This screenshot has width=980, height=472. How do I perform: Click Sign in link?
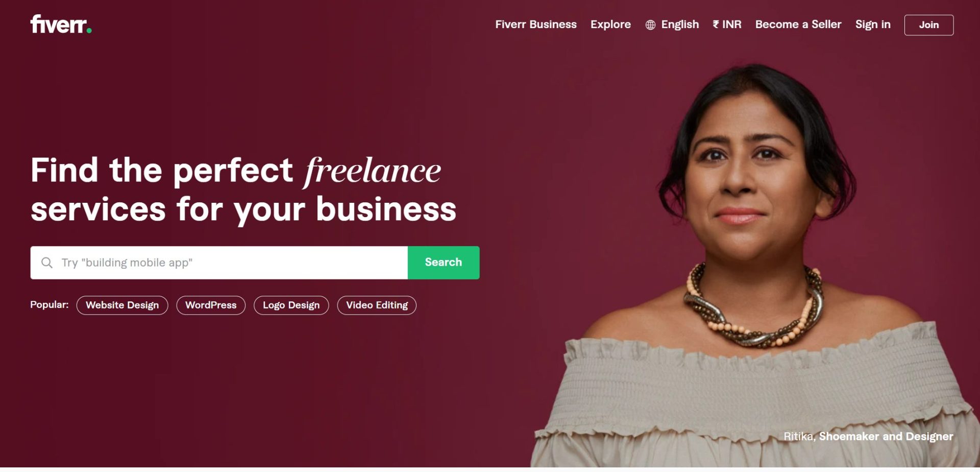point(873,25)
